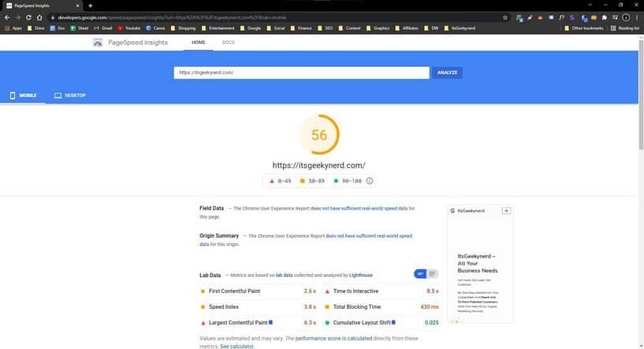Select the HOME tab
This screenshot has width=644, height=349.
point(199,43)
